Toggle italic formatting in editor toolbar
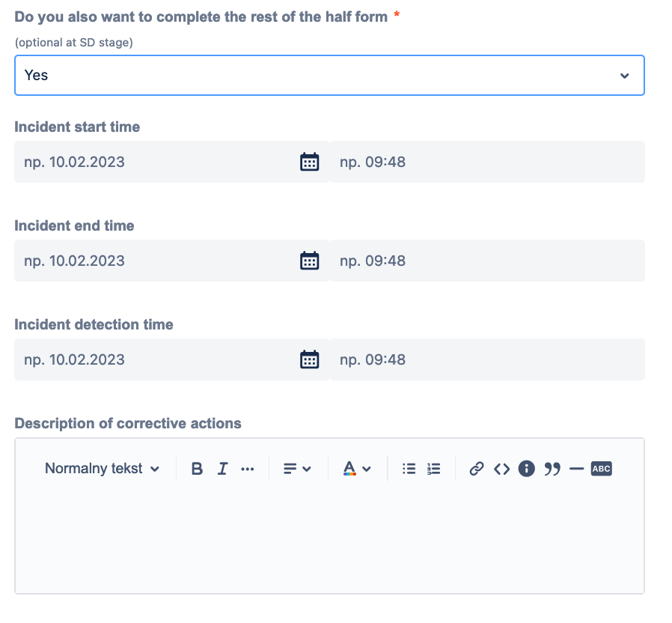Image resolution: width=672 pixels, height=623 pixels. coord(222,469)
